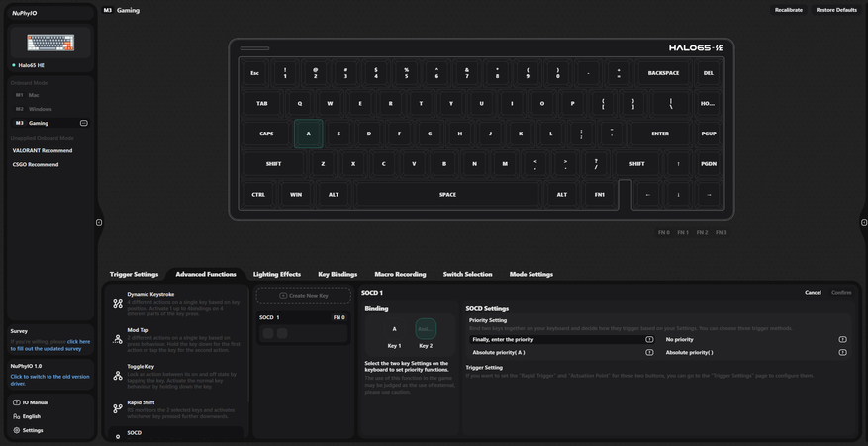
Task: Click the TAB key on the keyboard
Action: 262,104
